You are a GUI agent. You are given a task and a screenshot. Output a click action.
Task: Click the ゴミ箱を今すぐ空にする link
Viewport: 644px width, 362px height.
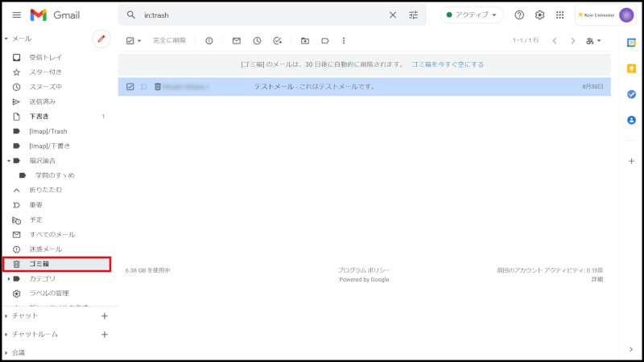click(448, 64)
